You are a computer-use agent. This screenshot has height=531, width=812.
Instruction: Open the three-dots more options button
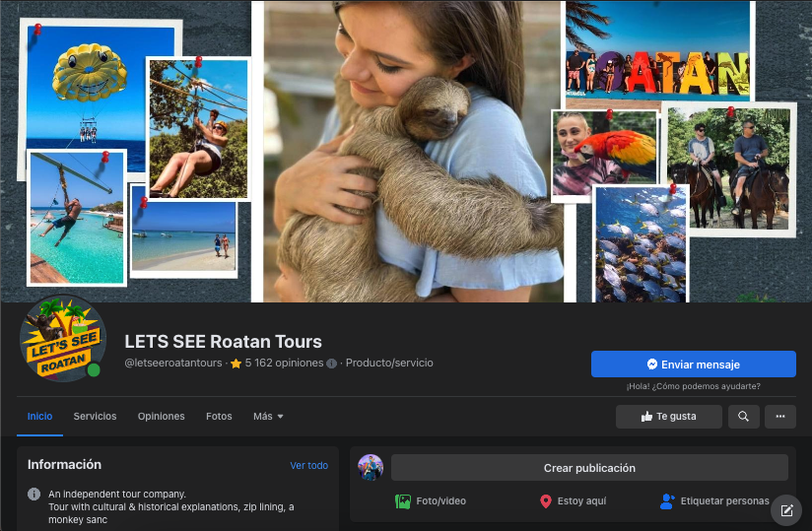pyautogui.click(x=779, y=417)
